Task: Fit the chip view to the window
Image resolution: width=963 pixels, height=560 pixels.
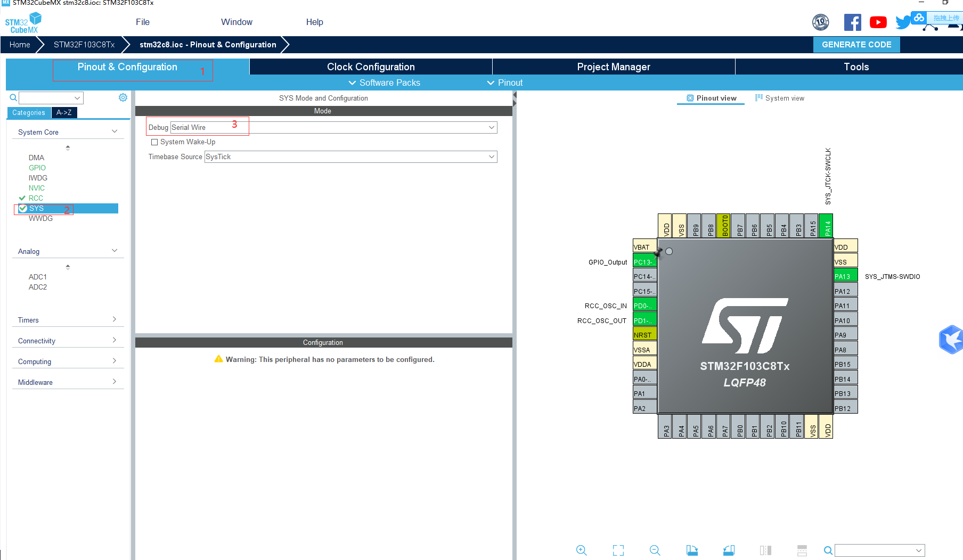Action: (x=618, y=550)
